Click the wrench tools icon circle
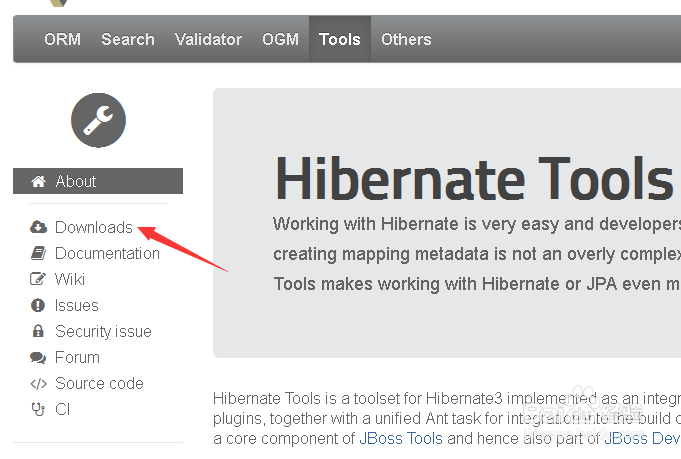Viewport: 681px width, 459px height. point(98,120)
